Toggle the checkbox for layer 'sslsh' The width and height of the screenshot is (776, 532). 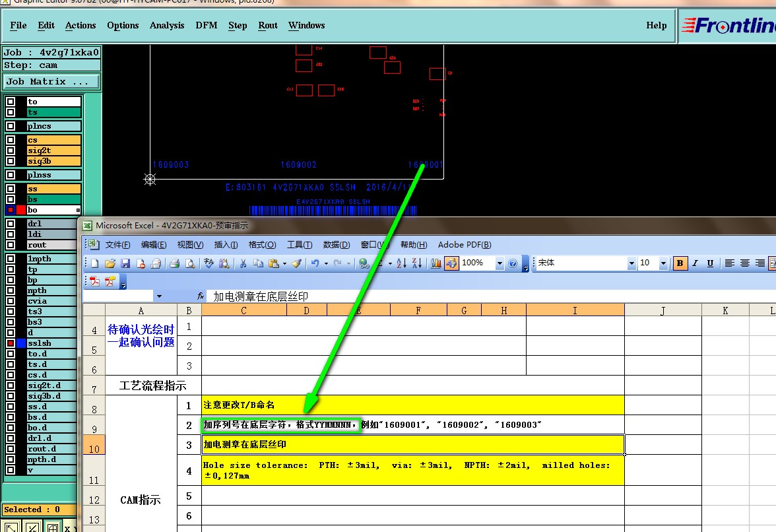(x=11, y=343)
